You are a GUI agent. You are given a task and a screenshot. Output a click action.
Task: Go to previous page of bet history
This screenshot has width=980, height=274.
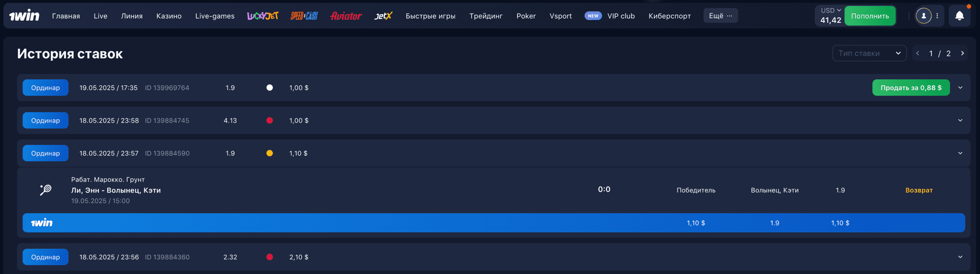[x=917, y=53]
